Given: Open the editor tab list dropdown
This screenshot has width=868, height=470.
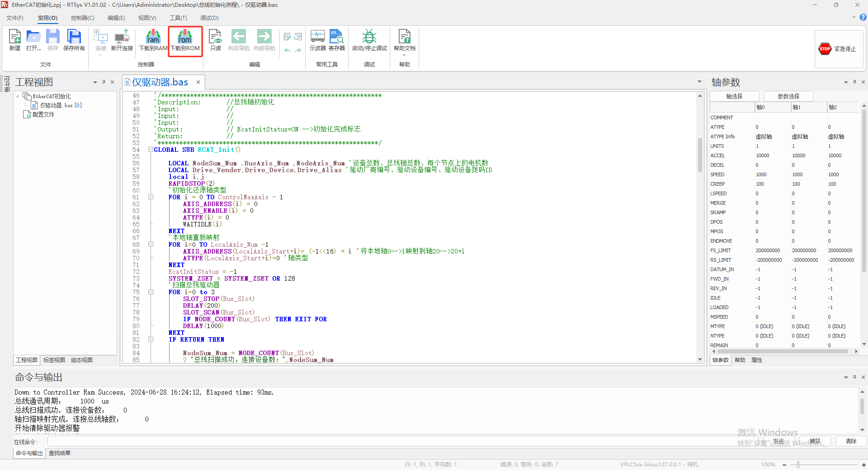Looking at the screenshot, I should 699,82.
